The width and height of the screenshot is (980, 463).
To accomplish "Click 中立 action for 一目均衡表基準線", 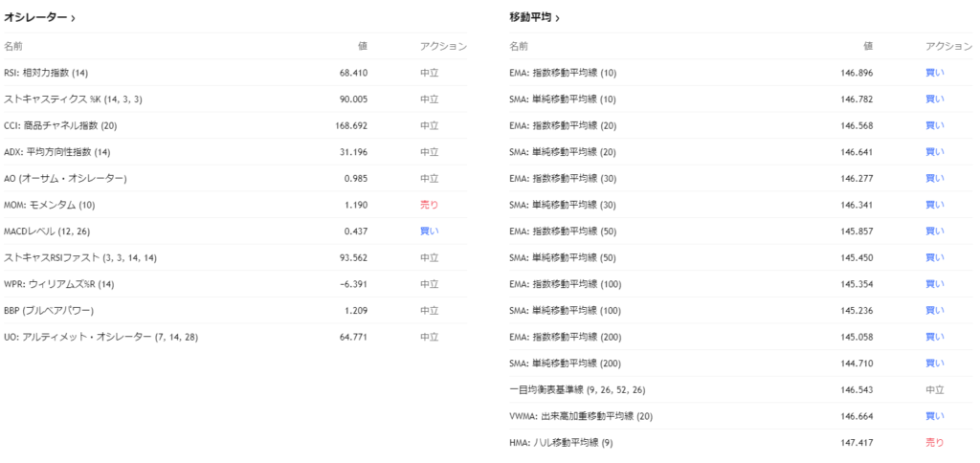I will [934, 390].
